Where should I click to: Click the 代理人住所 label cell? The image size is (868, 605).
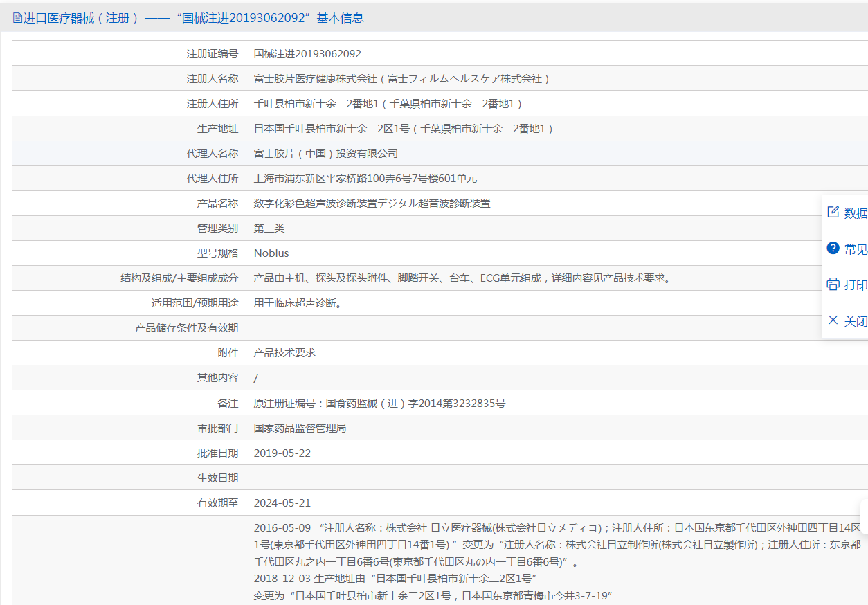129,179
